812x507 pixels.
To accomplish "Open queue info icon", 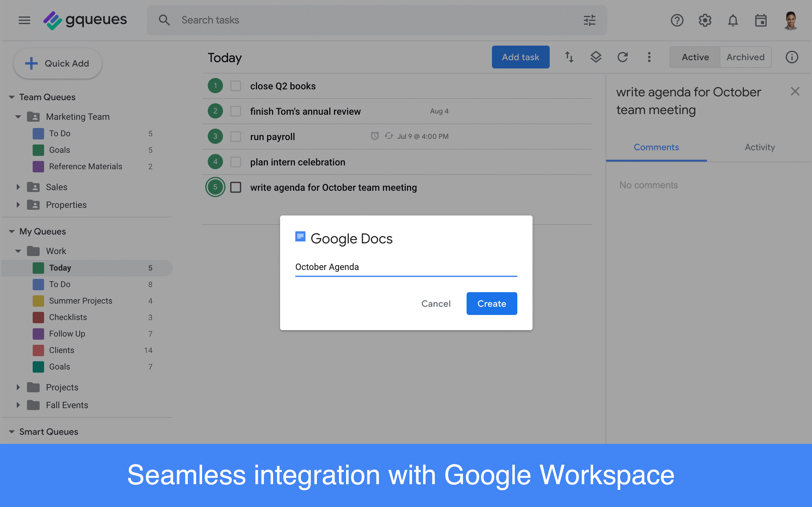I will (791, 57).
